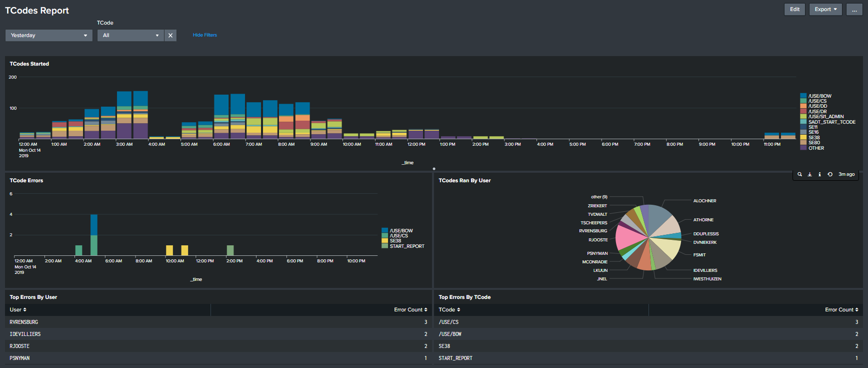Click the /USE/SI1_ADMIN legend swatch
This screenshot has height=368, width=868.
pos(803,117)
